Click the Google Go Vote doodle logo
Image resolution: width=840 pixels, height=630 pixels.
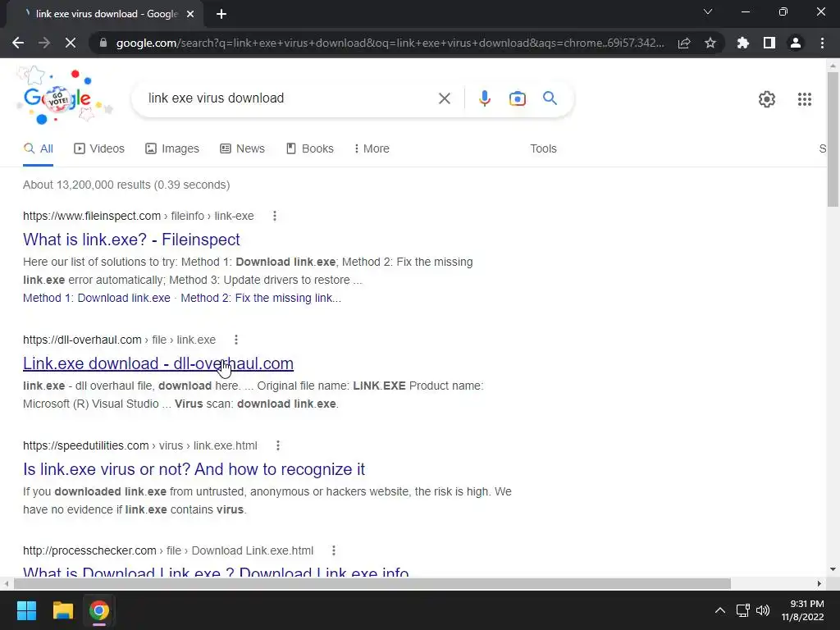click(x=64, y=95)
